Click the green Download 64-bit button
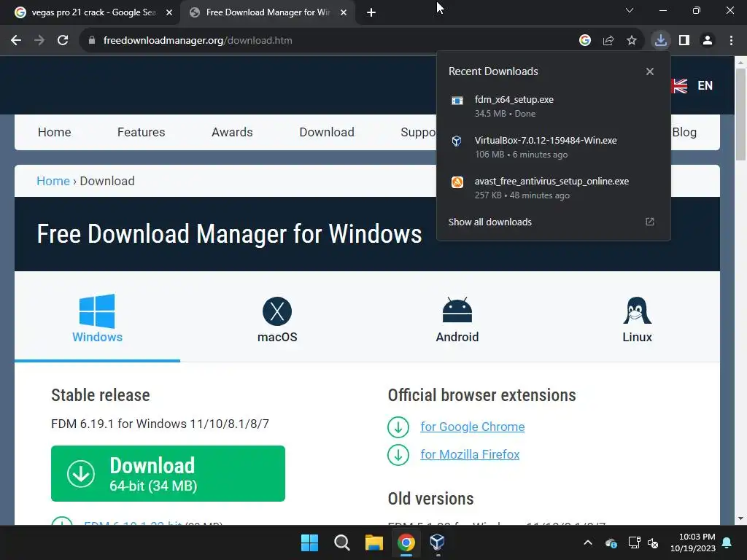Screen dimensions: 747x560 point(169,473)
